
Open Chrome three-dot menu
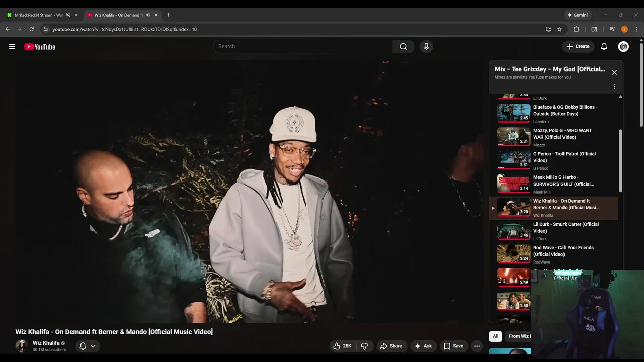point(636,29)
